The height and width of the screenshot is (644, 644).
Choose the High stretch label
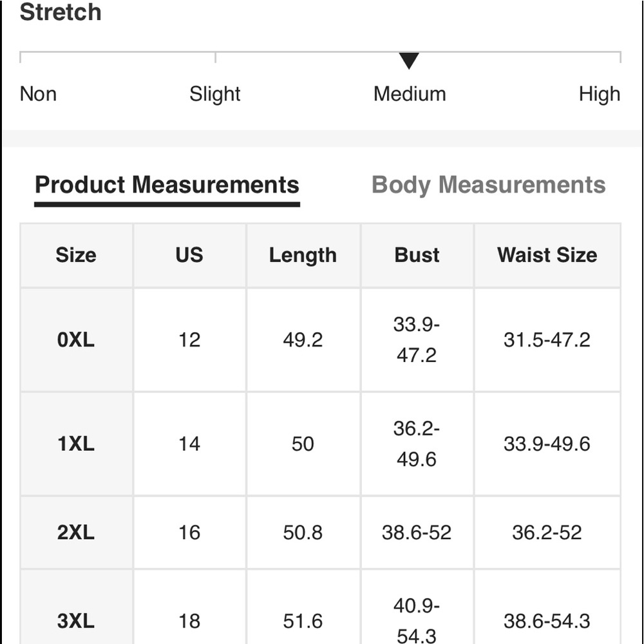[x=599, y=94]
